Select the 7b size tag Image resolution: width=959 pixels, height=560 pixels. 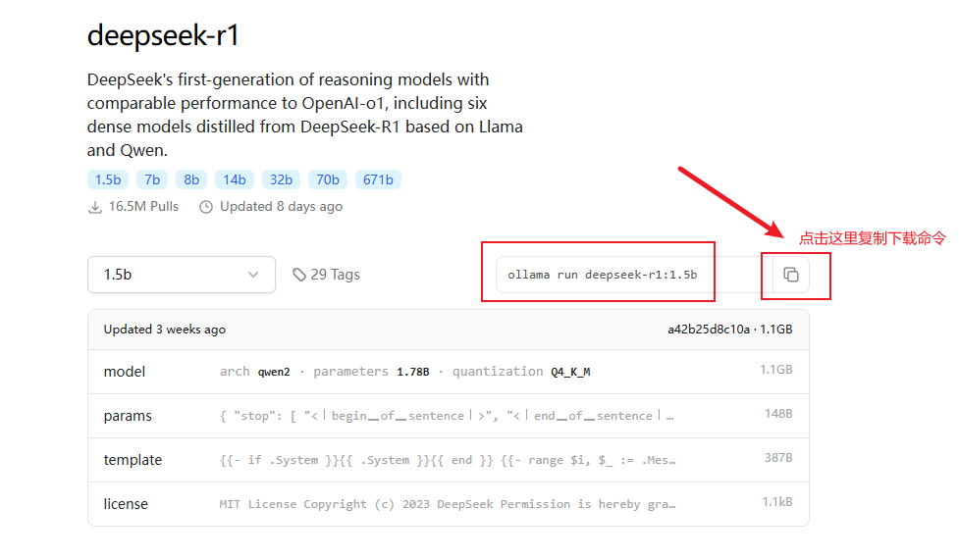(151, 179)
